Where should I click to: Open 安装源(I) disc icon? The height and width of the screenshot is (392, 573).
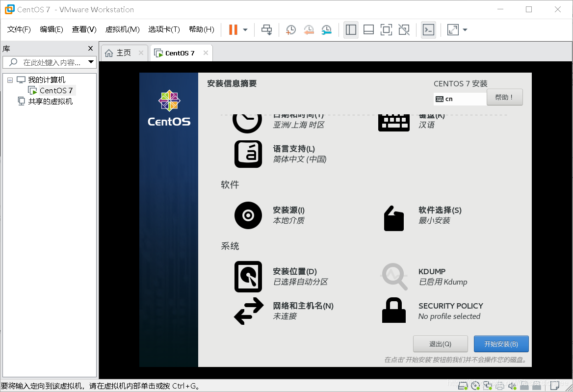click(x=248, y=215)
